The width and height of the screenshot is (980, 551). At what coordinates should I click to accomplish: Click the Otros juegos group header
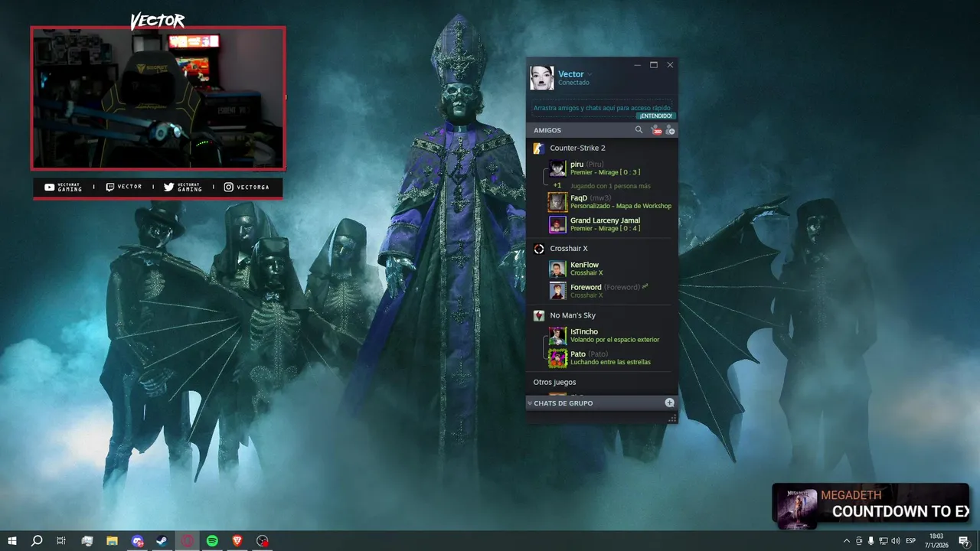coord(555,382)
